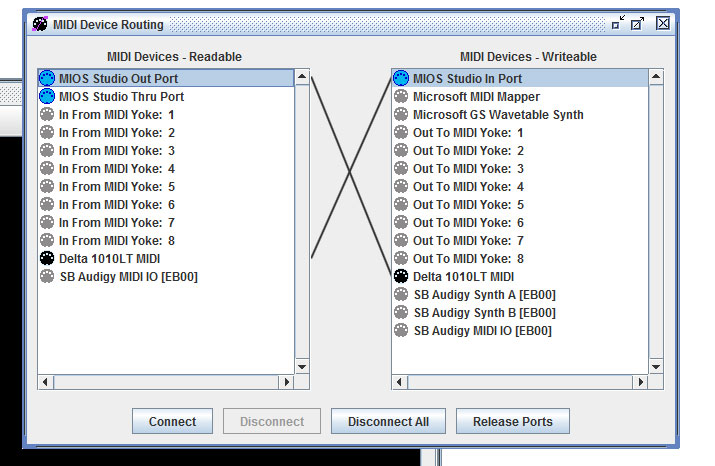The image size is (715, 466).
Task: Click right arrow of readable horizontal scrollbar
Action: (287, 382)
